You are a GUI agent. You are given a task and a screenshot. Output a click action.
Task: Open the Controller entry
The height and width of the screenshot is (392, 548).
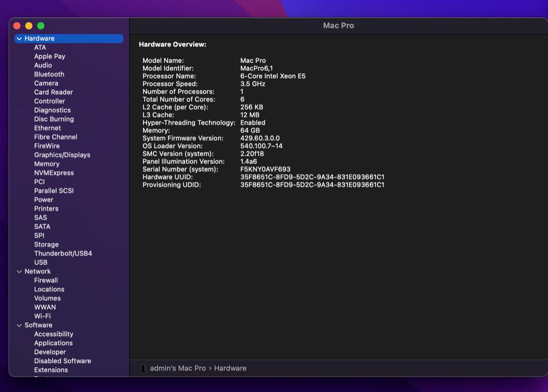click(x=50, y=101)
